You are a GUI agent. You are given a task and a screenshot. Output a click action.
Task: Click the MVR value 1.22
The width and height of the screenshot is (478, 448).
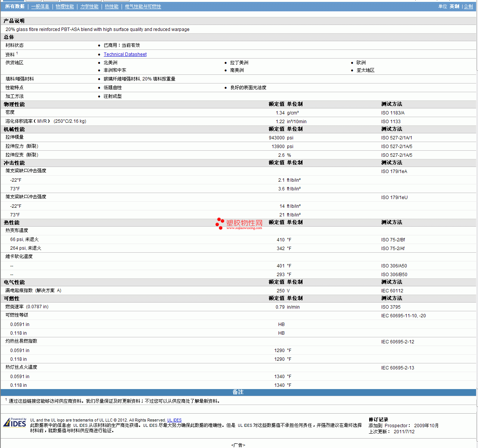point(280,122)
